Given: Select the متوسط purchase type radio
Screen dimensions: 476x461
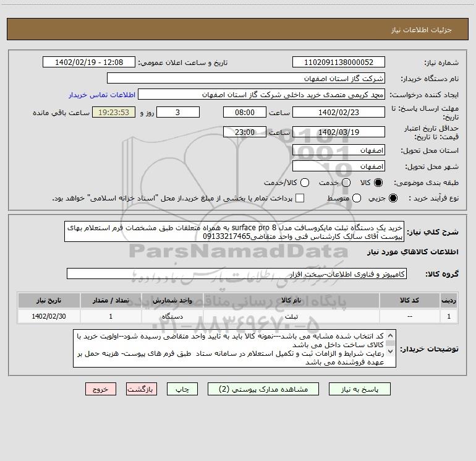Looking at the screenshot, I should click(x=357, y=198).
